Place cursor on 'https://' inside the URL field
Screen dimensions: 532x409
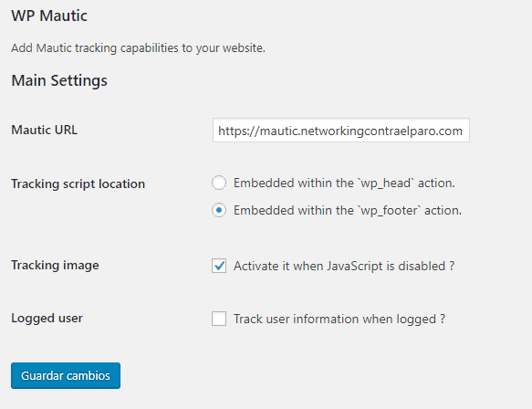[x=238, y=131]
